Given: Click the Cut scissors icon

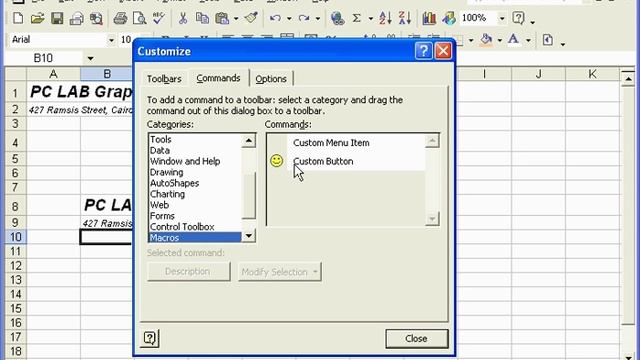Looking at the screenshot, I should coord(183,18).
